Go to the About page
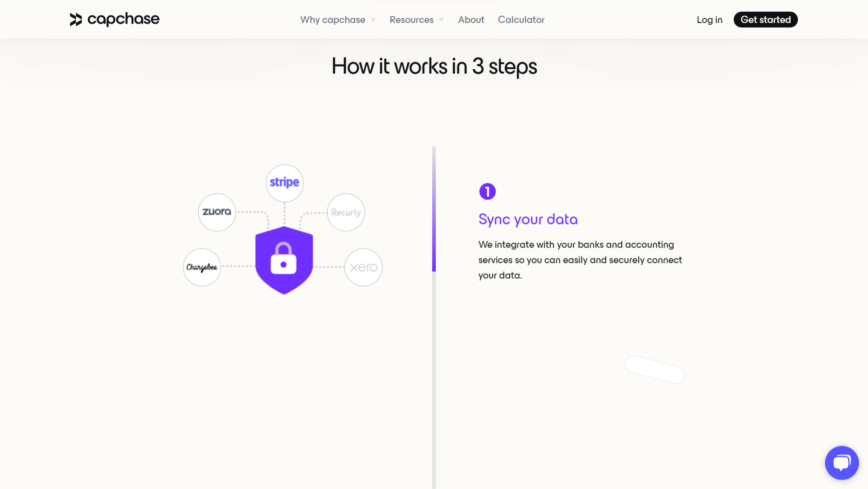868x489 pixels. tap(471, 19)
